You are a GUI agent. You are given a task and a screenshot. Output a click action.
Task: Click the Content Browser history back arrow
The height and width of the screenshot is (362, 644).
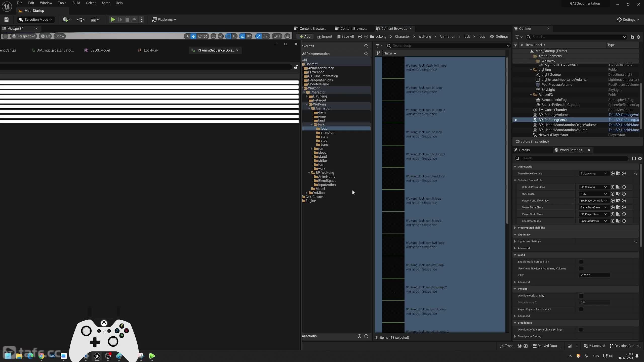click(360, 36)
